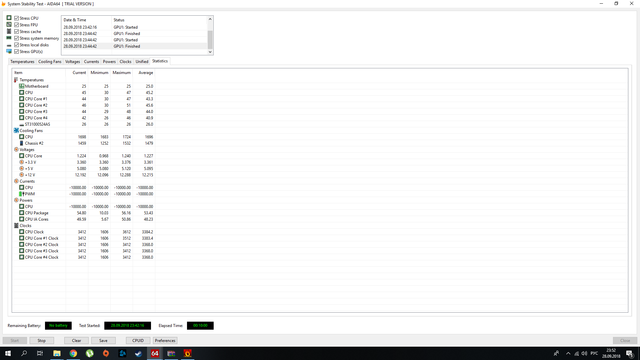Viewport: 640px width, 360px height.
Task: Click the Preferences button
Action: pyautogui.click(x=165, y=340)
